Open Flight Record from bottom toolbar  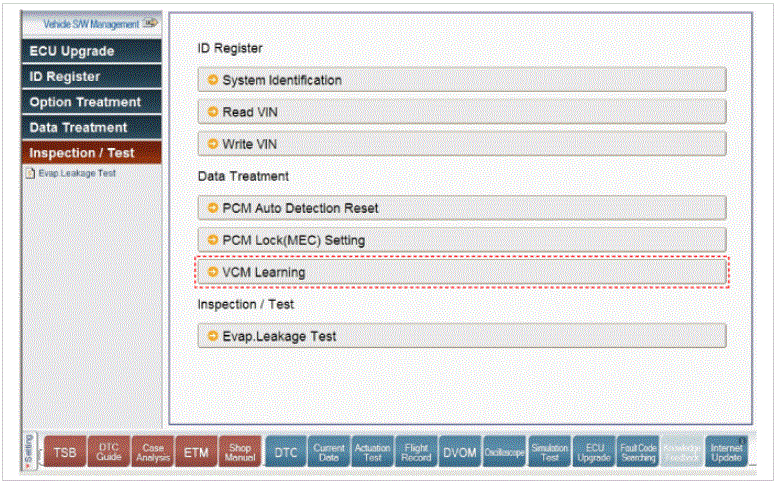point(416,453)
